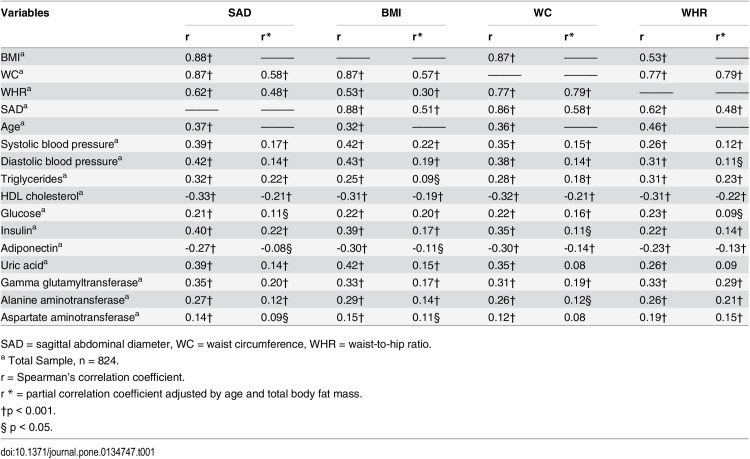Viewport: 750px width, 459px height.
Task: Click the Insulin row label
Action: click(x=18, y=230)
